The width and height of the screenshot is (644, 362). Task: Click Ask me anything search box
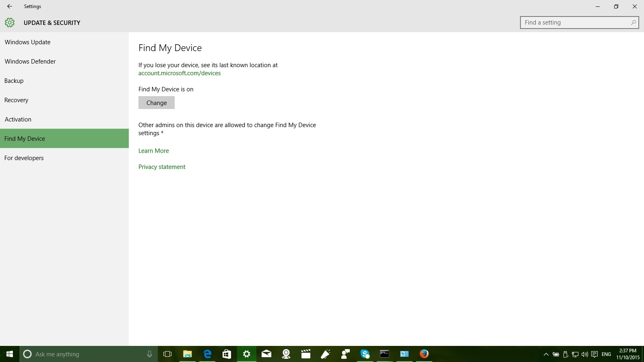pos(89,354)
